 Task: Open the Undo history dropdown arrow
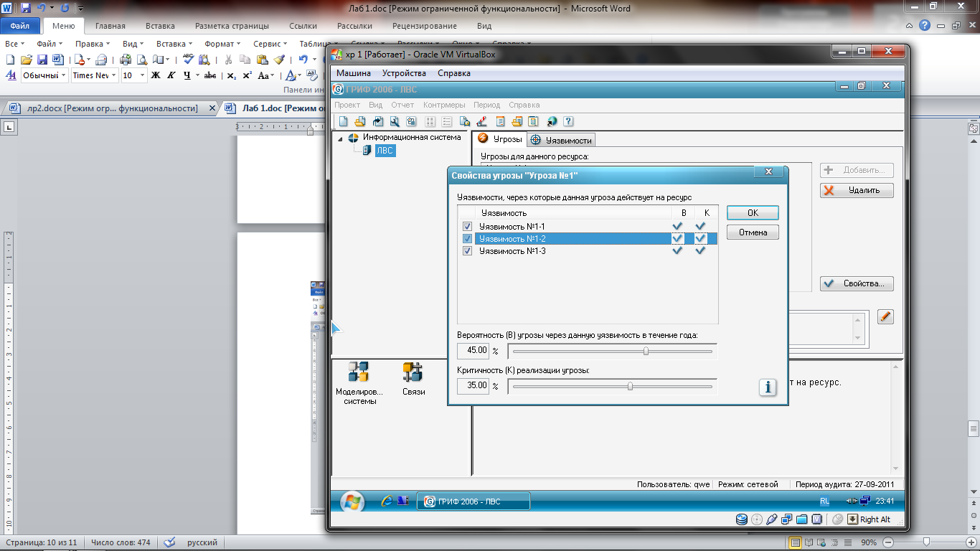[x=315, y=60]
